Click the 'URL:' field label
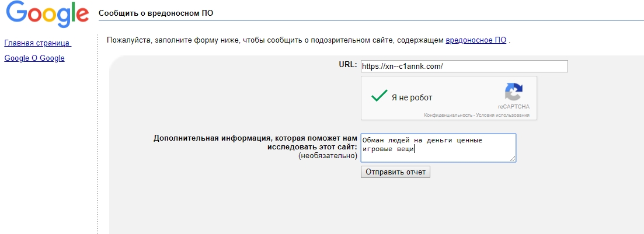The height and width of the screenshot is (234, 644). [x=349, y=64]
